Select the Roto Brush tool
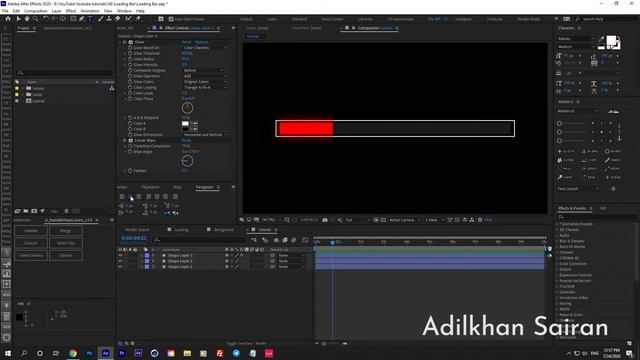Viewport: 640px width, 360px height. pyautogui.click(x=129, y=19)
